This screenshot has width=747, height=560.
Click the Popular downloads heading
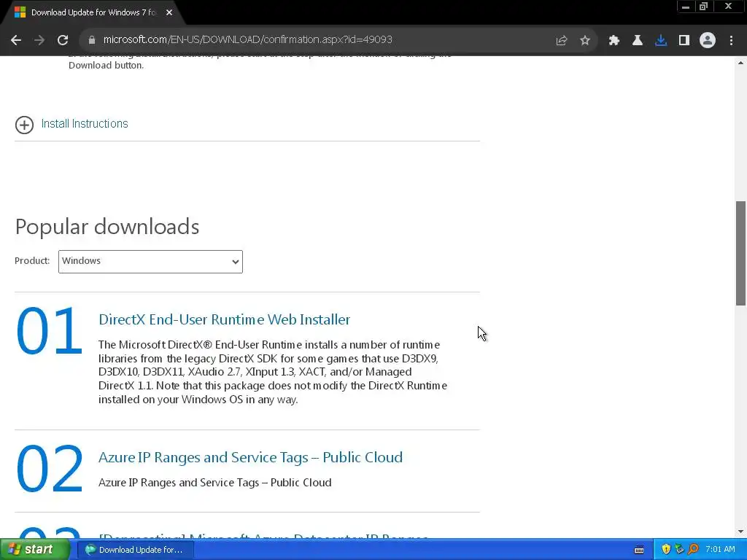[x=107, y=227]
